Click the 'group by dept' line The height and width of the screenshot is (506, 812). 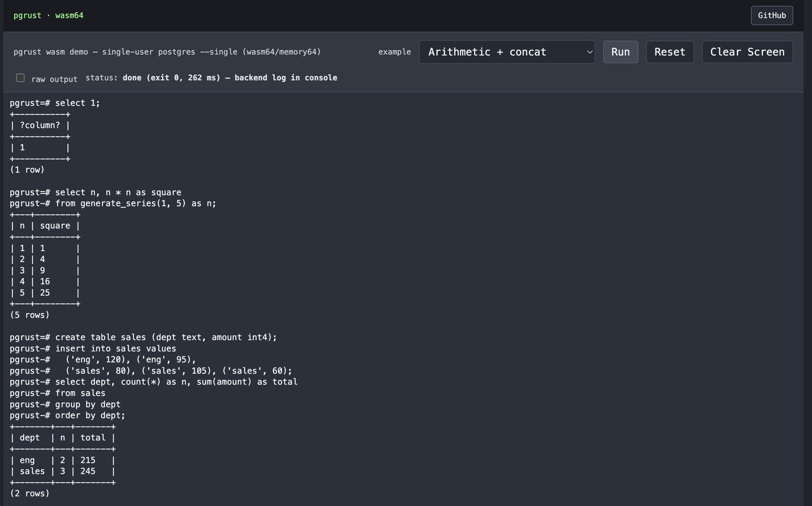click(65, 404)
